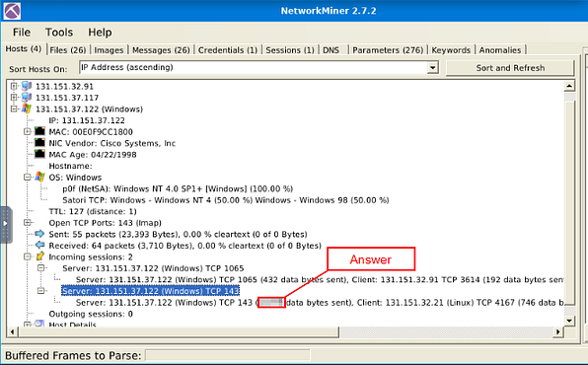This screenshot has height=365, width=588.
Task: Click the network card icon beside NIC Vendor
Action: pos(39,143)
